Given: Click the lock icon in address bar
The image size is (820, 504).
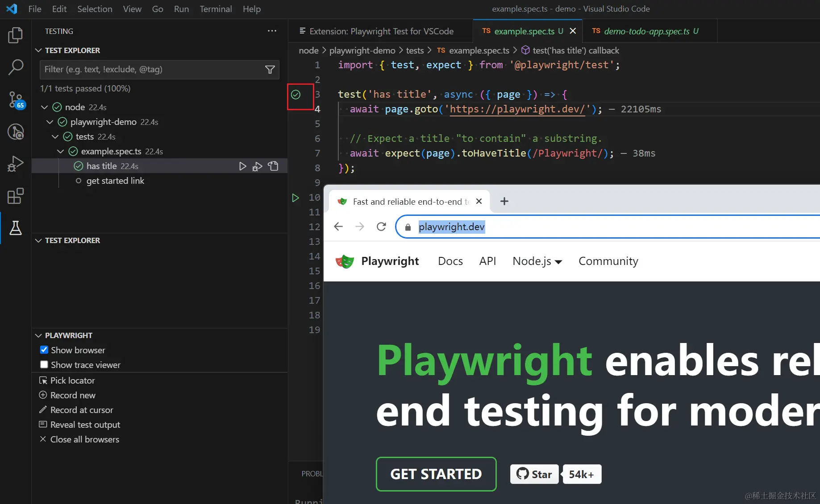Looking at the screenshot, I should point(408,227).
